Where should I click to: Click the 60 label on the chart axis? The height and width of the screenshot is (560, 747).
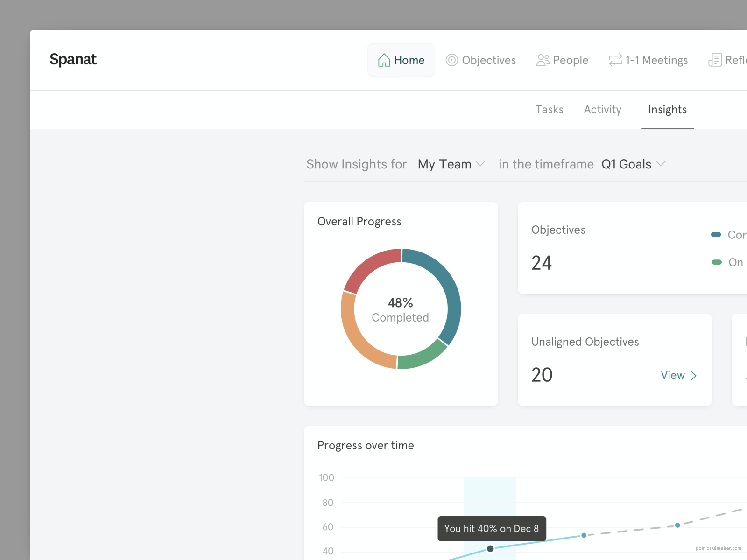coord(328,527)
